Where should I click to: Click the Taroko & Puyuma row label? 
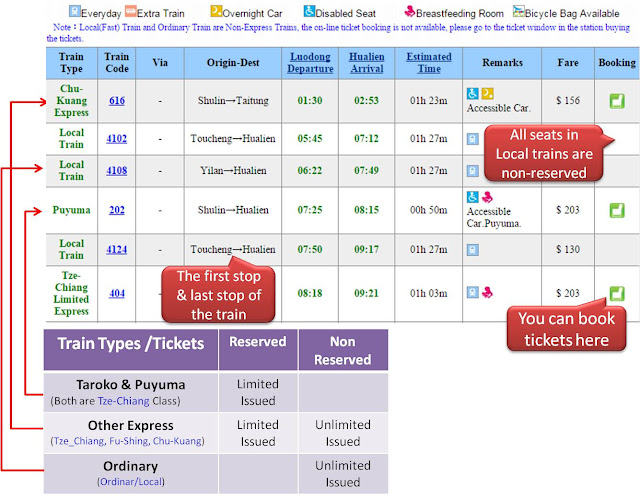click(x=131, y=392)
